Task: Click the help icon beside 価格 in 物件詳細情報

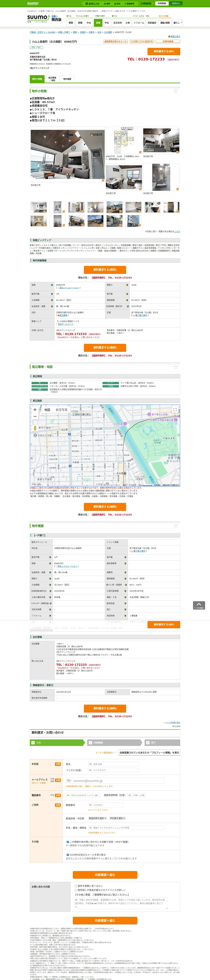Action: tap(52, 285)
